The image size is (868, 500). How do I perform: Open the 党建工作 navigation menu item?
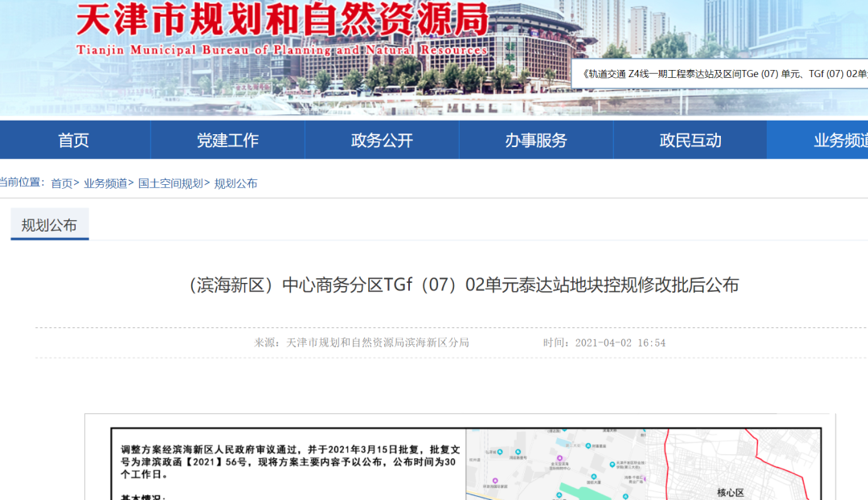click(227, 140)
